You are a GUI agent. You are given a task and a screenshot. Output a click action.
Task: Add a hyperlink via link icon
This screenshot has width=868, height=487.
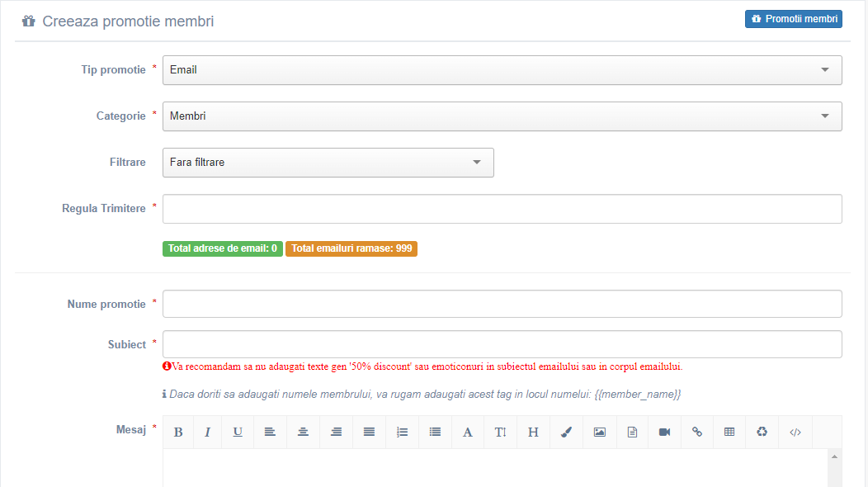(x=697, y=433)
